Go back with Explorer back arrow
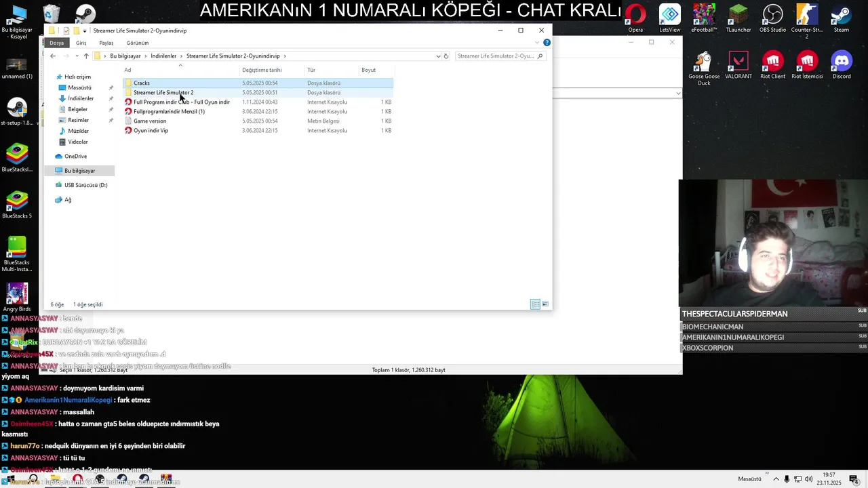Image resolution: width=868 pixels, height=488 pixels. coord(53,56)
